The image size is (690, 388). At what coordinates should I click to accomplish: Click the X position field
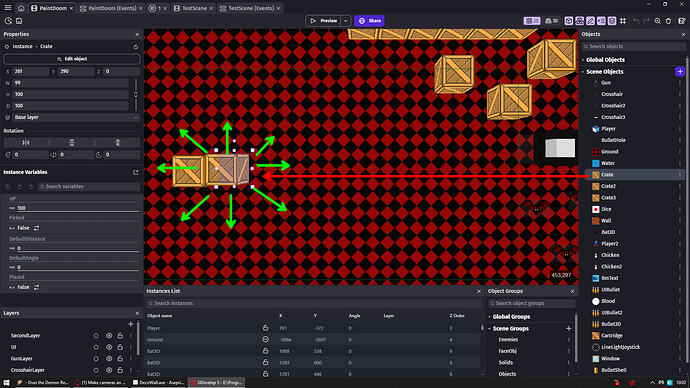(30, 71)
